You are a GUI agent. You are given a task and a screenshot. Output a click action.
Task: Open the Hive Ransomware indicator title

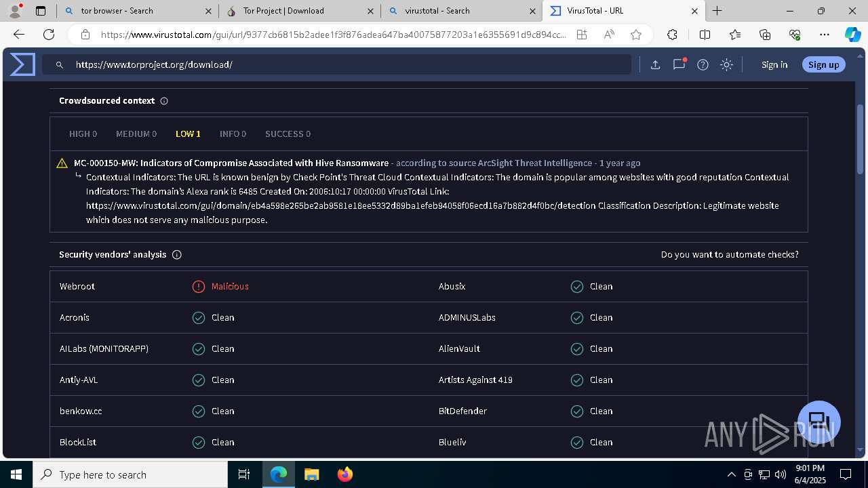[x=231, y=163]
